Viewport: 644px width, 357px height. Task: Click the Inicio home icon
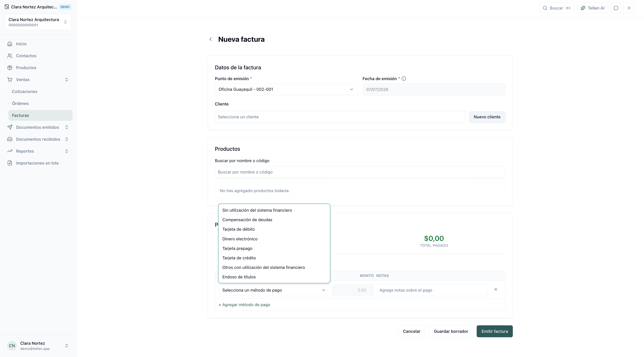tap(10, 44)
